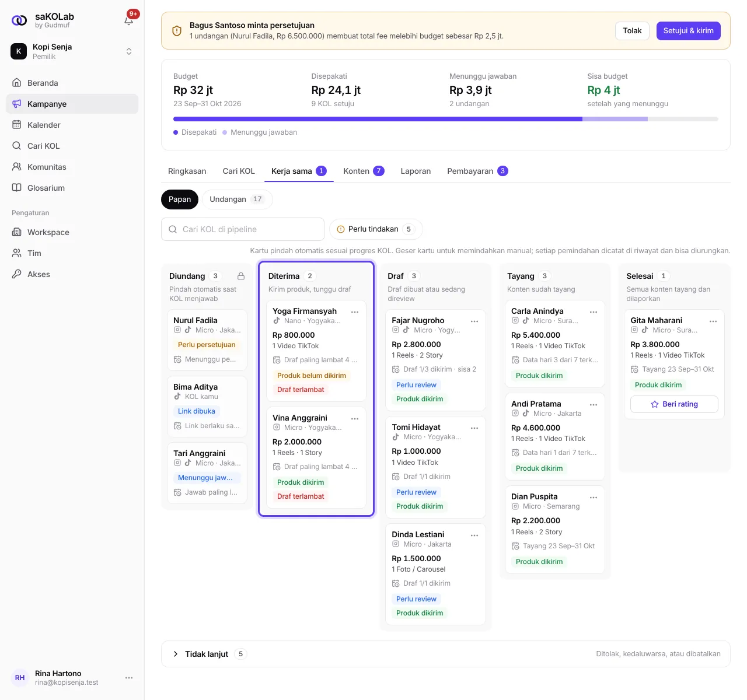Click the budget progress bar
The width and height of the screenshot is (747, 700).
(446, 119)
